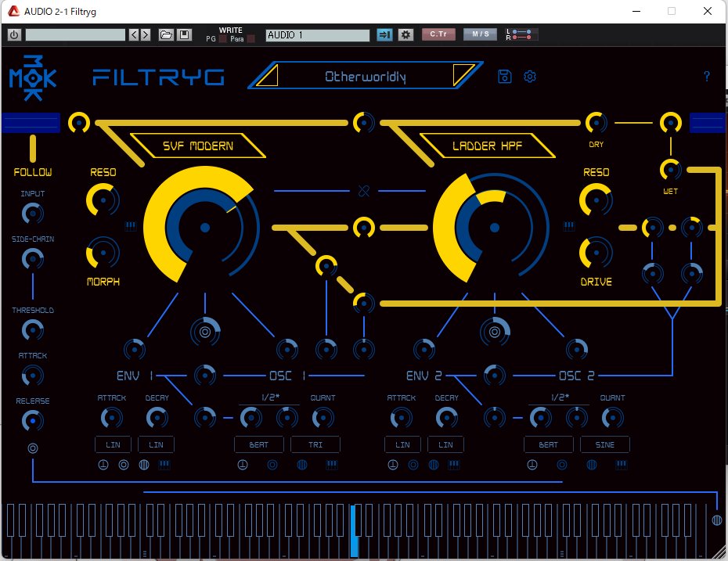Open ENV 1 decay LIN curve selector
This screenshot has height=561, width=728.
[156, 444]
